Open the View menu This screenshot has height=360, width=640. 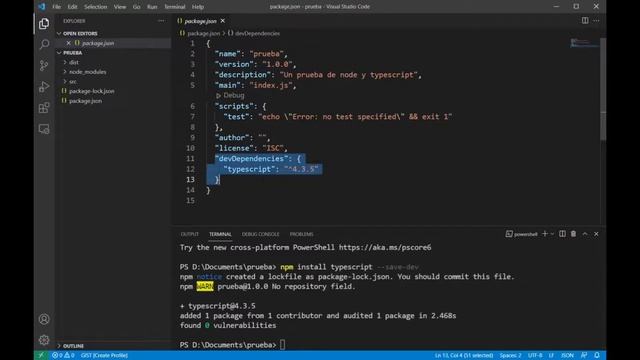(120, 7)
